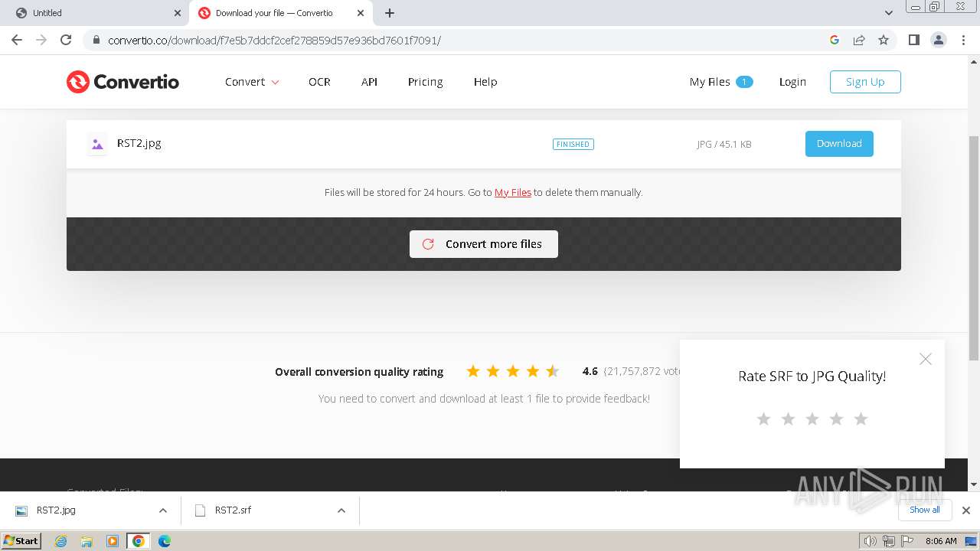Viewport: 980px width, 551px height.
Task: Open My Files list
Action: [x=721, y=82]
